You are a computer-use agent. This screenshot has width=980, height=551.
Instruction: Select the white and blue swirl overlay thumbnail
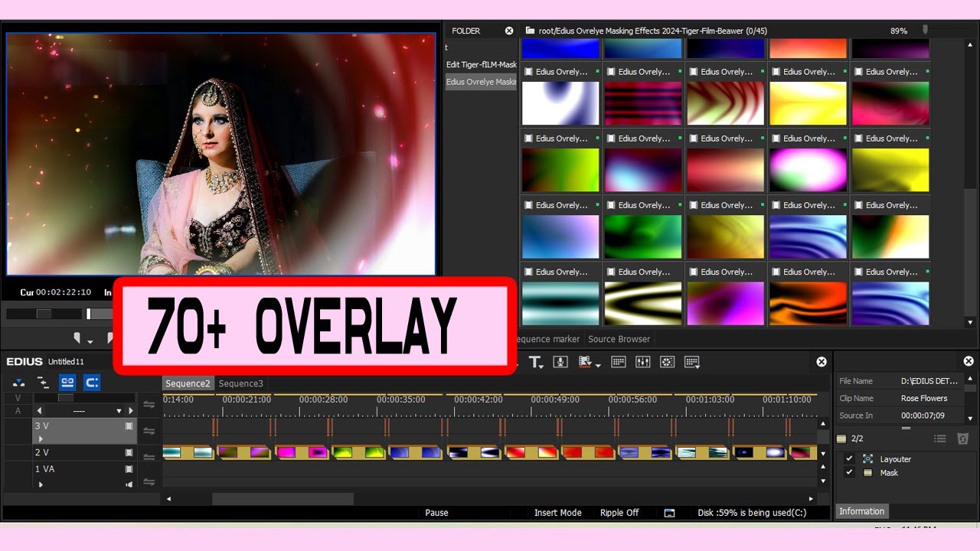click(560, 103)
